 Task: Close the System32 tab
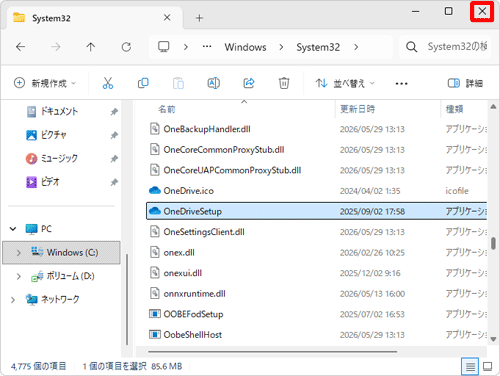(167, 18)
